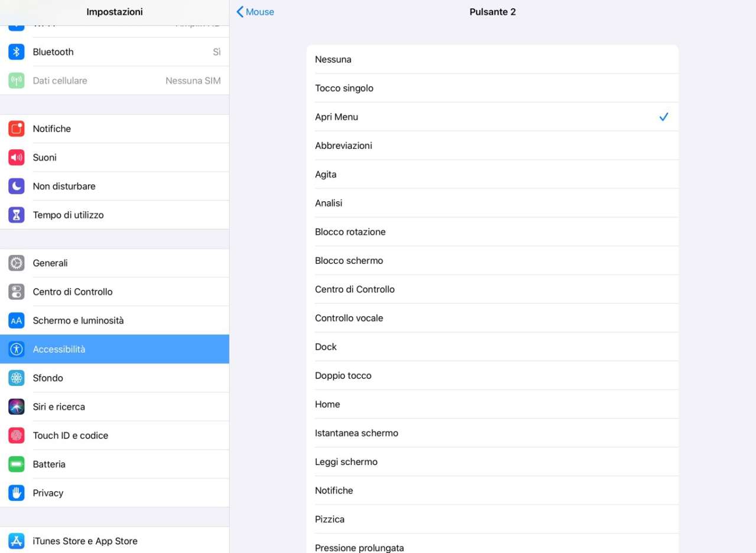Select Agita action
This screenshot has height=553, width=756.
pos(493,175)
